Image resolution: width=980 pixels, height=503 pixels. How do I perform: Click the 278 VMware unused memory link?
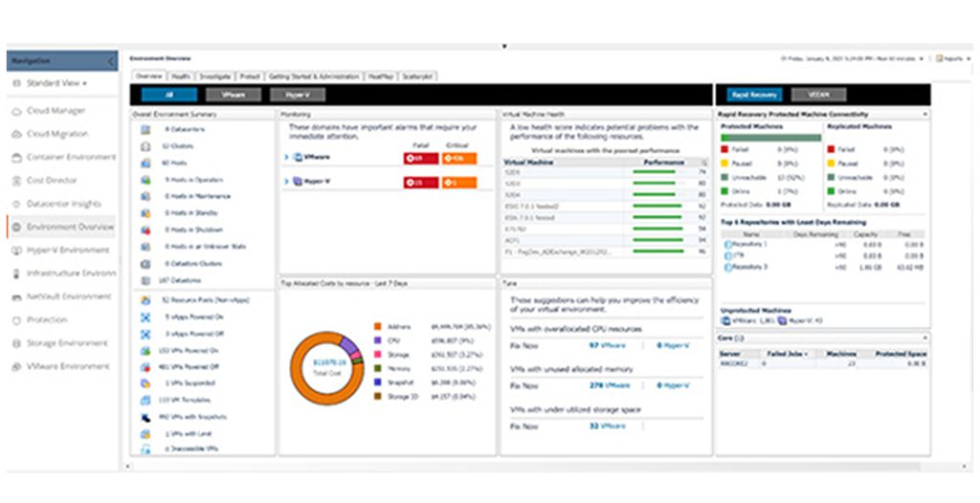[607, 385]
